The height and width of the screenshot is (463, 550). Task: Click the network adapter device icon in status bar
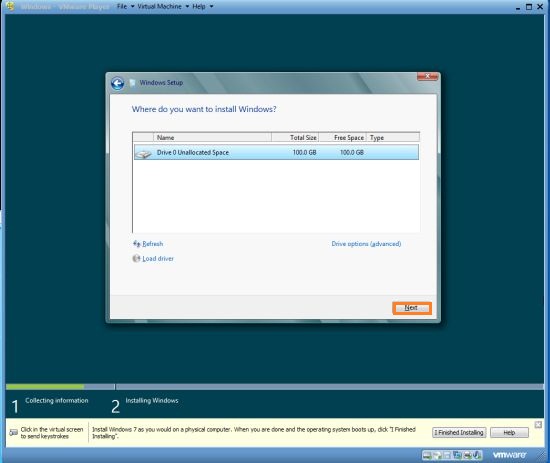(457, 455)
